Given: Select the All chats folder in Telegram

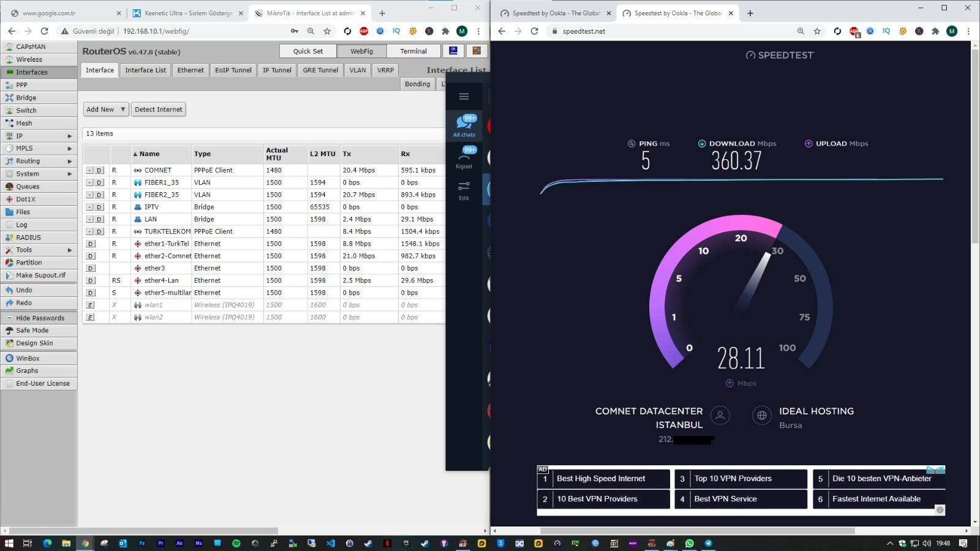Looking at the screenshot, I should (464, 126).
